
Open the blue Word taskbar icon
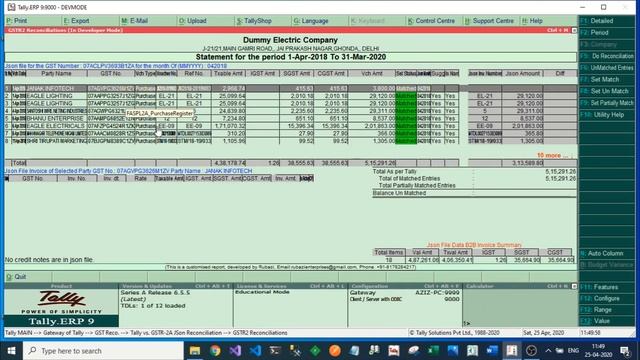pyautogui.click(x=492, y=351)
